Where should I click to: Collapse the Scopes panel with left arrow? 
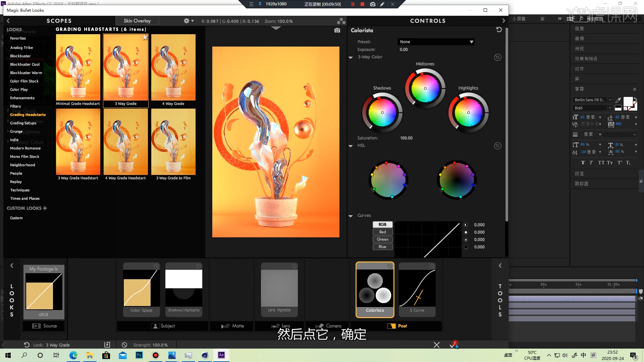pyautogui.click(x=8, y=21)
